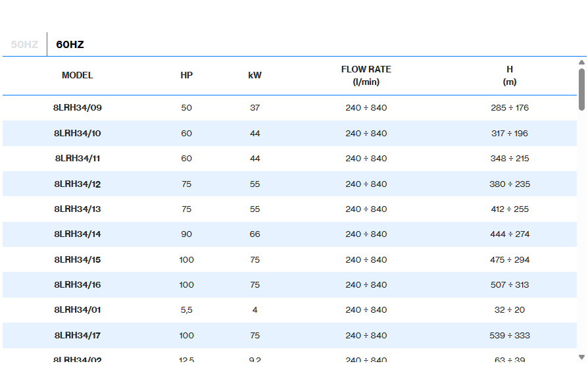Click on model 8LRH34/13

[x=78, y=209]
